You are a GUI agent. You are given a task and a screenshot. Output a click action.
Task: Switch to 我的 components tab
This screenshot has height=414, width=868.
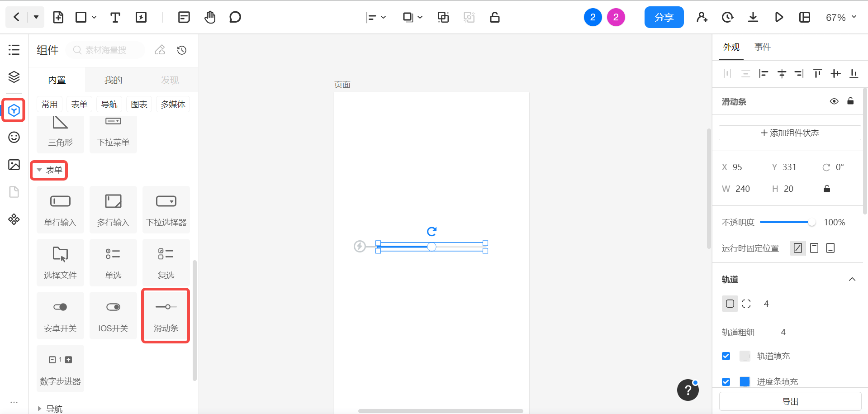pos(113,80)
